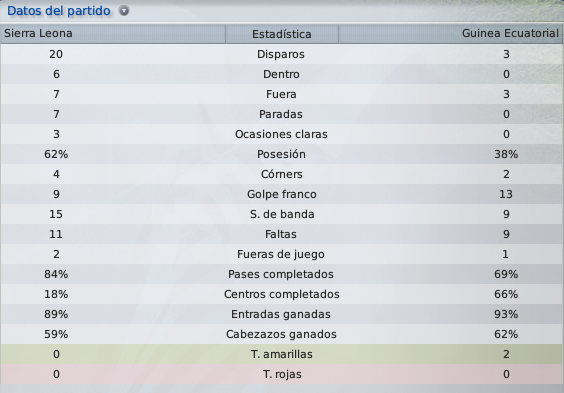The width and height of the screenshot is (564, 393).
Task: Click the Faltas statistic row
Action: tap(282, 234)
